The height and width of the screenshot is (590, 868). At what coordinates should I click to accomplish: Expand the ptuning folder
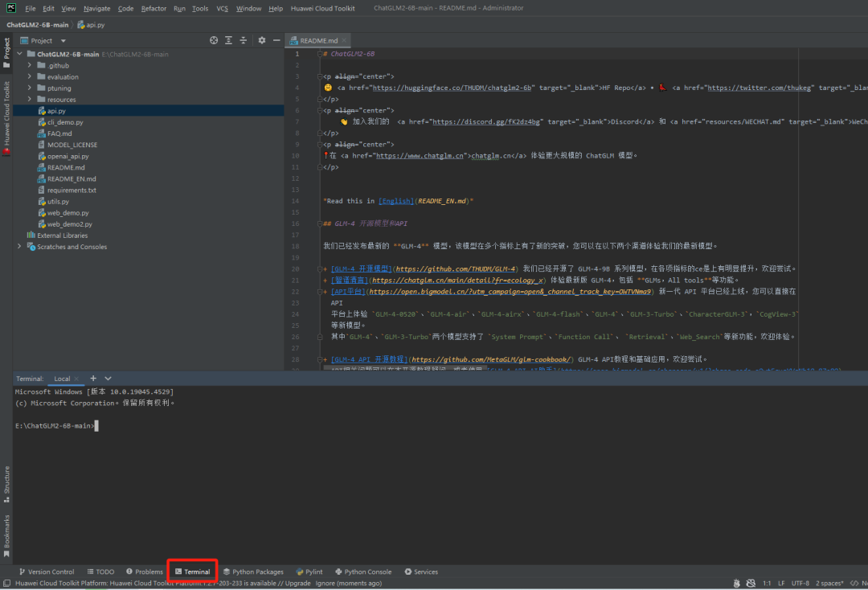tap(29, 87)
